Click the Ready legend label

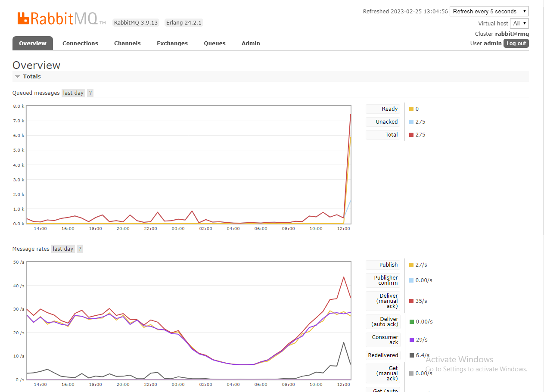tap(383, 109)
